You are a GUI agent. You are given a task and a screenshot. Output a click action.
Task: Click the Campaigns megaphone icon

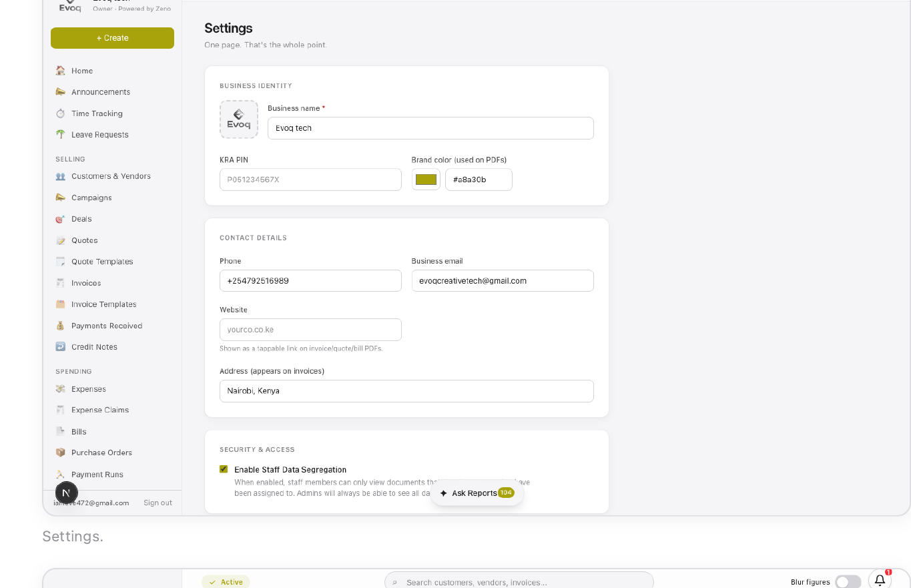[61, 198]
